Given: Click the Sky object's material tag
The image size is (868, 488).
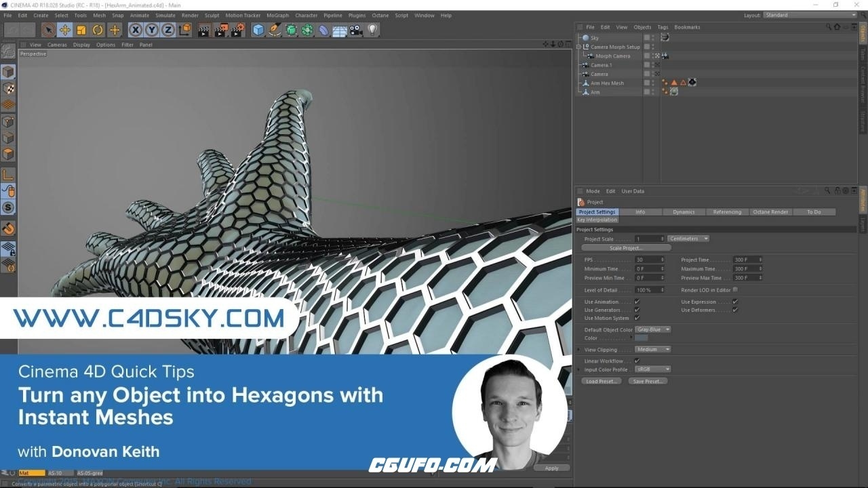Looking at the screenshot, I should [665, 38].
